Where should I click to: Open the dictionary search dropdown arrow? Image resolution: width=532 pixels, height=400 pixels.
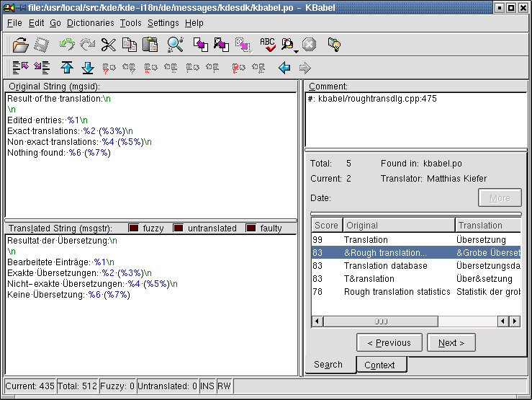pos(296,52)
